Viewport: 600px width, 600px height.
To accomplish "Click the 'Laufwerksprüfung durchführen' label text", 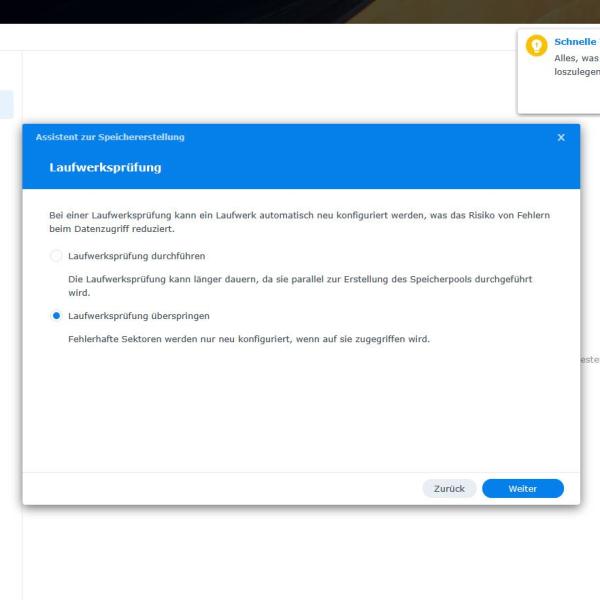I will pyautogui.click(x=137, y=256).
